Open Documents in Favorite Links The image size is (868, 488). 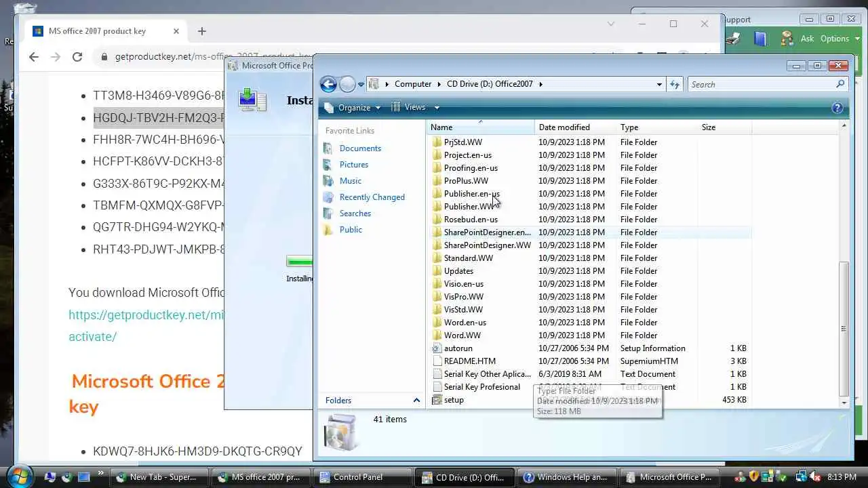tap(360, 148)
